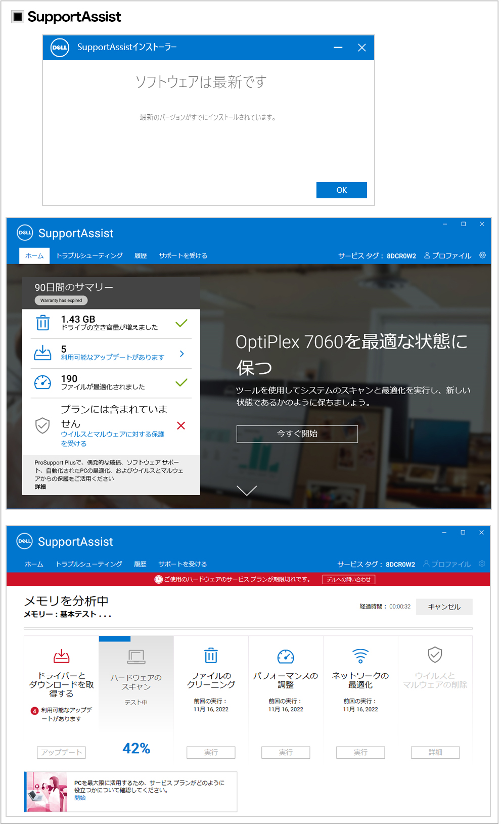Cancel the memory scan with キャンセル
The height and width of the screenshot is (825, 504).
444,607
